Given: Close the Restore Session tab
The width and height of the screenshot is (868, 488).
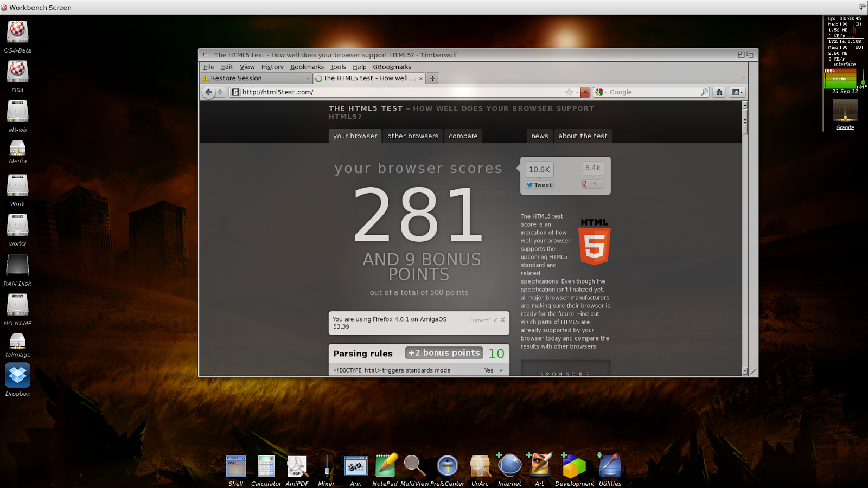Looking at the screenshot, I should pyautogui.click(x=308, y=79).
